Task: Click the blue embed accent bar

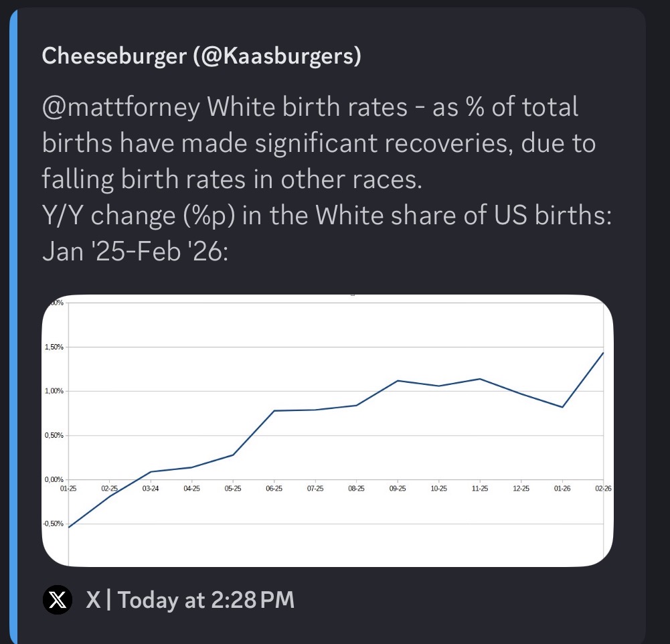Action: [13, 325]
